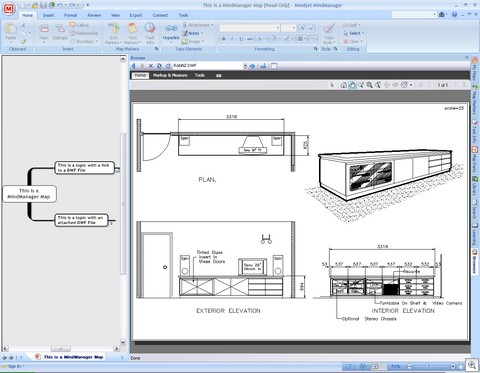
Task: Toggle Bold formatting
Action: pyautogui.click(x=223, y=39)
